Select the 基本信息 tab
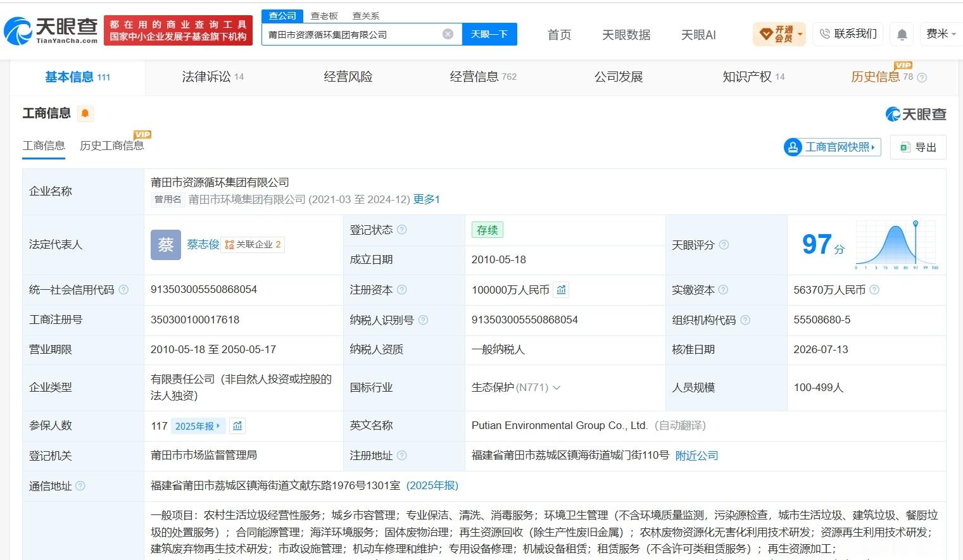 click(x=77, y=77)
